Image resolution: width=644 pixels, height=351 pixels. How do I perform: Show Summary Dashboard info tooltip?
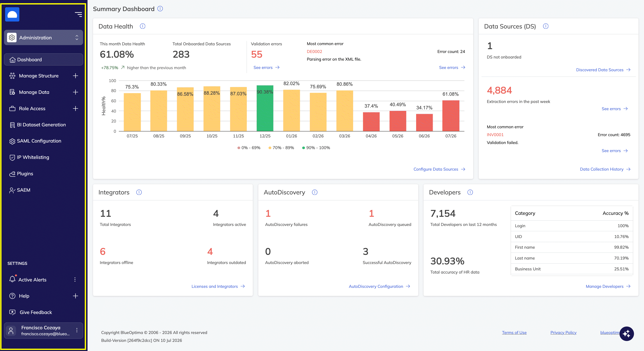click(160, 9)
